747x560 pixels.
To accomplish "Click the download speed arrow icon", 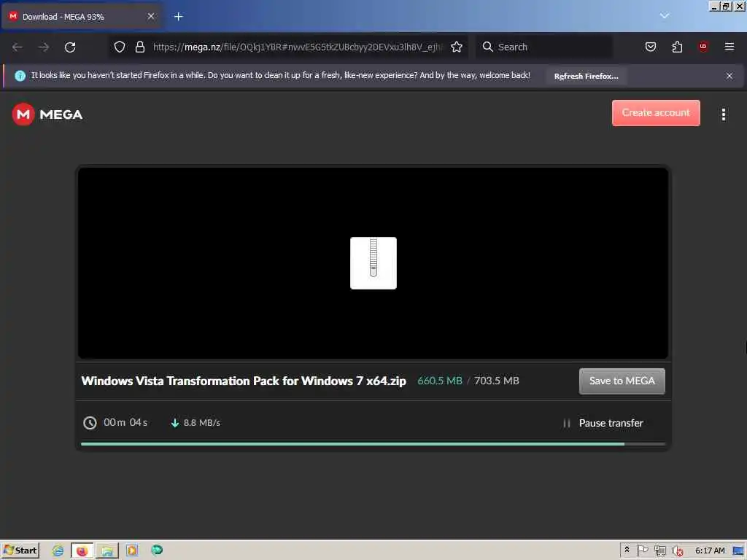I will (175, 423).
